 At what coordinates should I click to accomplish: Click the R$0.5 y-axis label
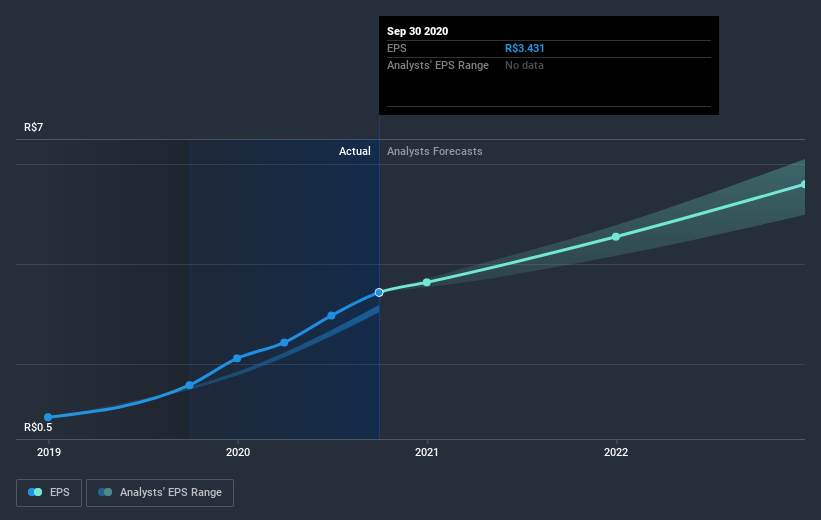pos(38,427)
